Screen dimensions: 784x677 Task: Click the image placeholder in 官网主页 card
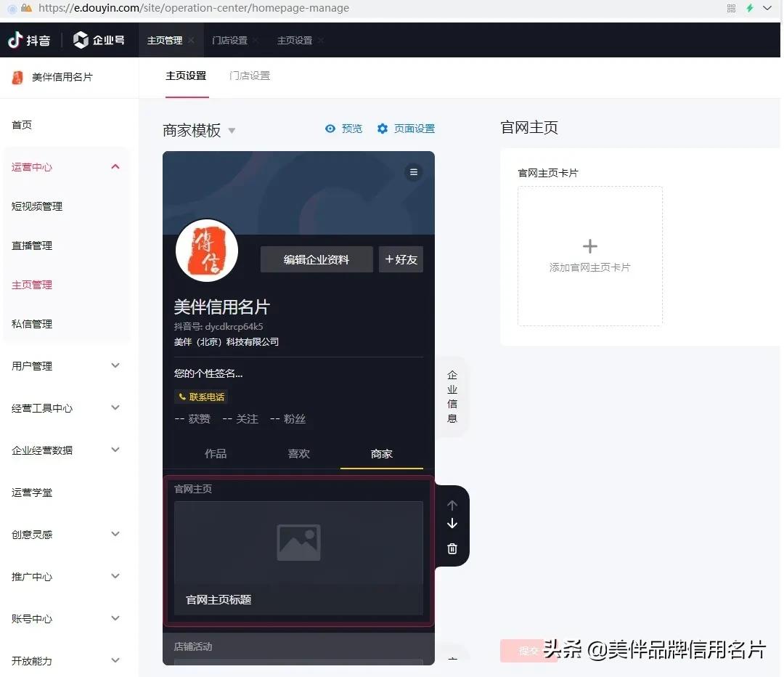(298, 543)
